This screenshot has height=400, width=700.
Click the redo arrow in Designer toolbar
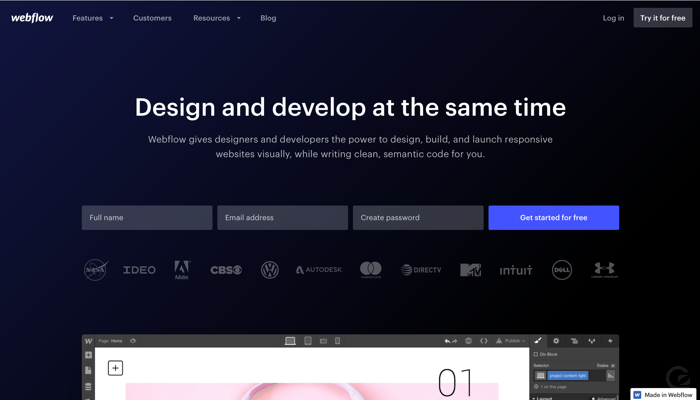(454, 341)
